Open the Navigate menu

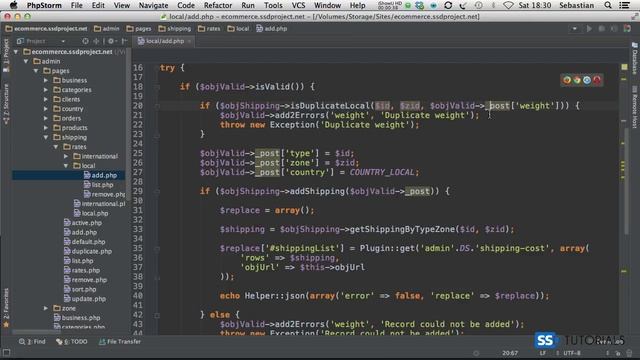[x=153, y=5]
